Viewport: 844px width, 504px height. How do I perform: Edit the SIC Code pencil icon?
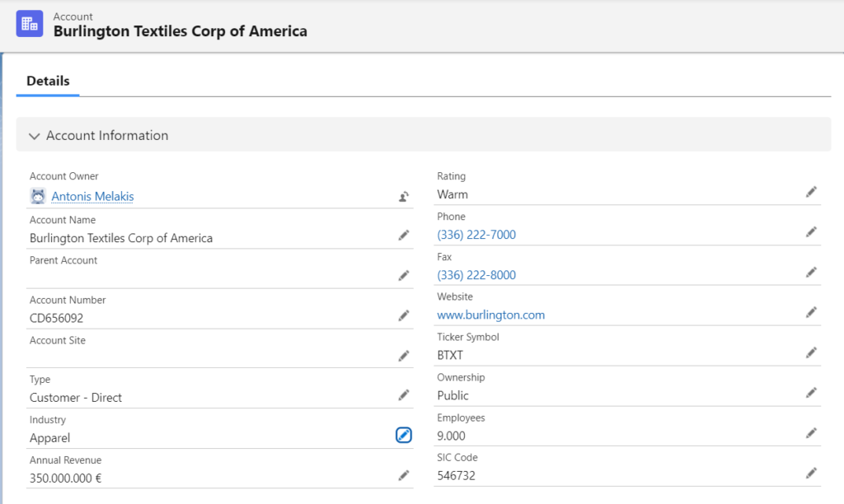tap(811, 473)
